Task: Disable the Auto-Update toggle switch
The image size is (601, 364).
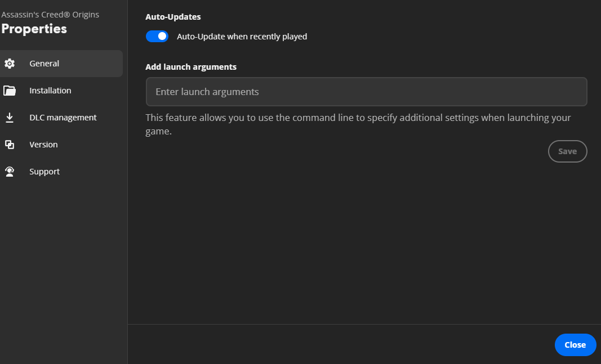Action: (157, 37)
